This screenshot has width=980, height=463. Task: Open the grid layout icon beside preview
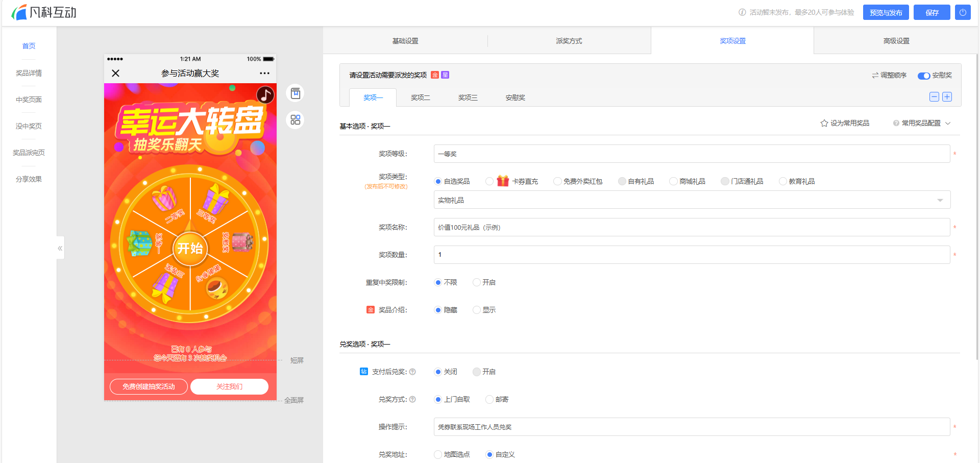point(295,120)
